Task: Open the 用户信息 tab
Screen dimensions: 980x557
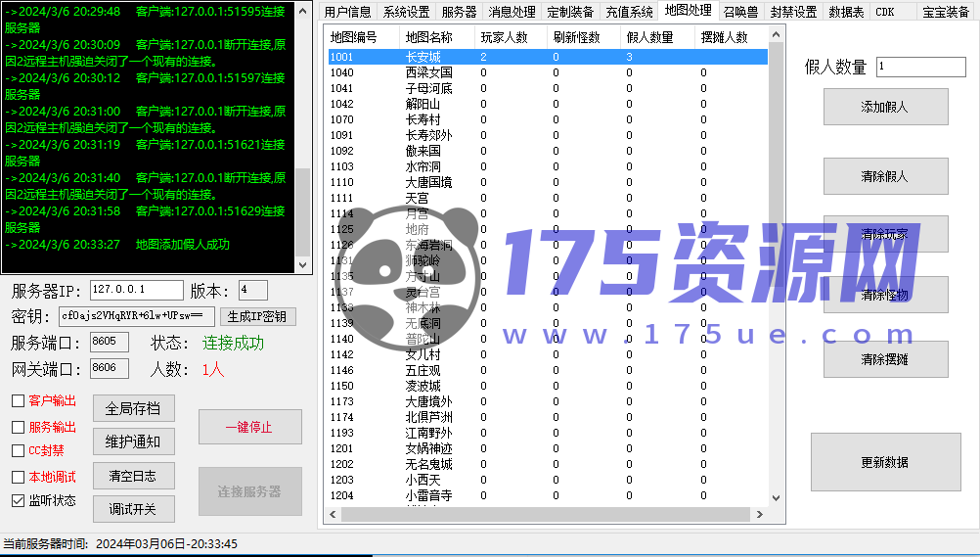Action: pyautogui.click(x=347, y=12)
